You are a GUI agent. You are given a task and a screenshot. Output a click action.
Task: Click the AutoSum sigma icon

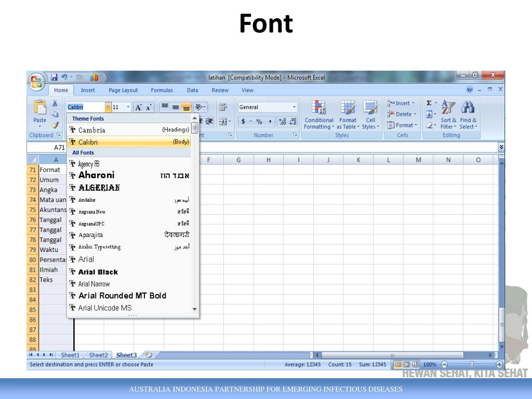point(429,103)
